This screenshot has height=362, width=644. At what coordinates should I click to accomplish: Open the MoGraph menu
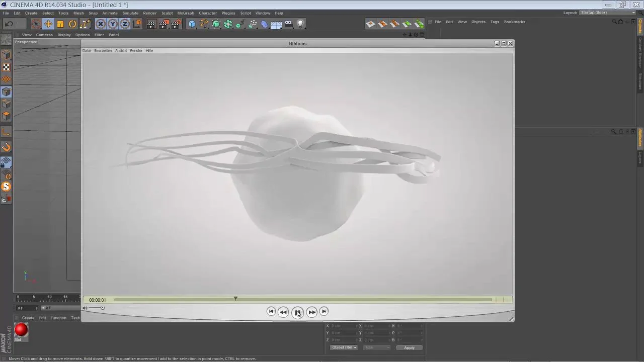point(185,13)
